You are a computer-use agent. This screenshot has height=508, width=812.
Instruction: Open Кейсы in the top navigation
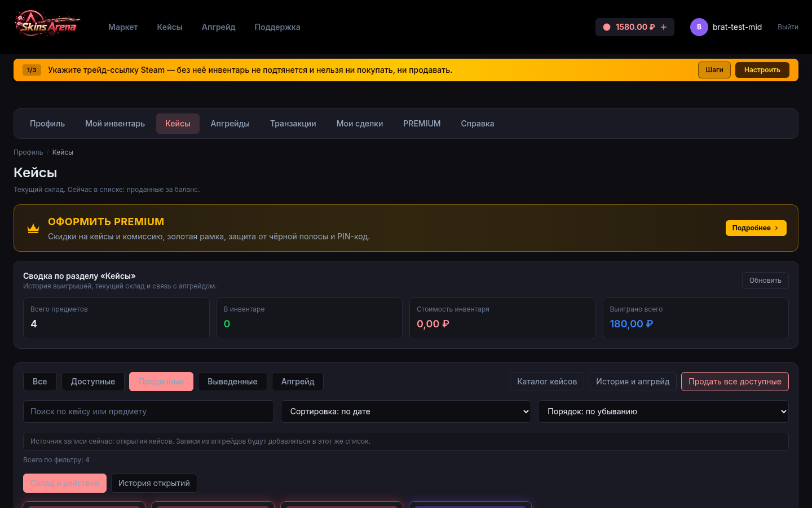click(x=170, y=27)
